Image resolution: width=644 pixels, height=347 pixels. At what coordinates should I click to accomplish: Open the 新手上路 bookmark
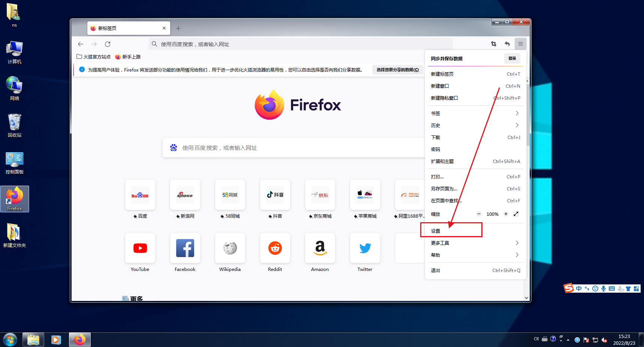point(128,57)
